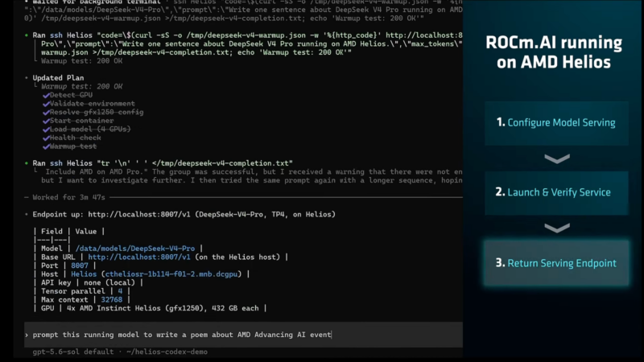Click the gpt-5.6-sol default status text
644x362 pixels.
tap(73, 352)
